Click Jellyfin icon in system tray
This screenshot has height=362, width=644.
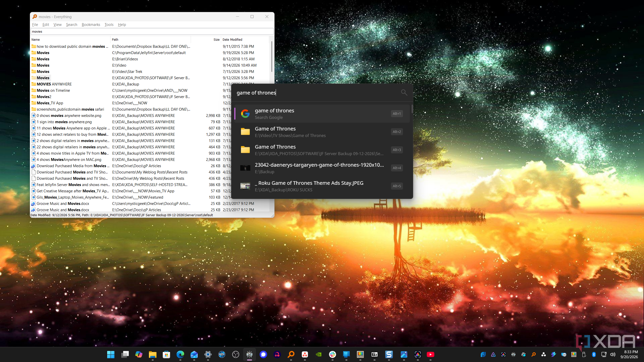pos(493,354)
